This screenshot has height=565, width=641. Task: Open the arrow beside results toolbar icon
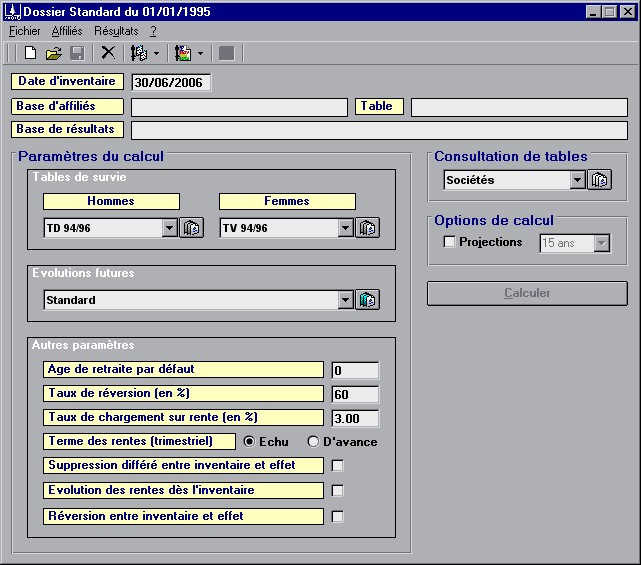pos(200,53)
